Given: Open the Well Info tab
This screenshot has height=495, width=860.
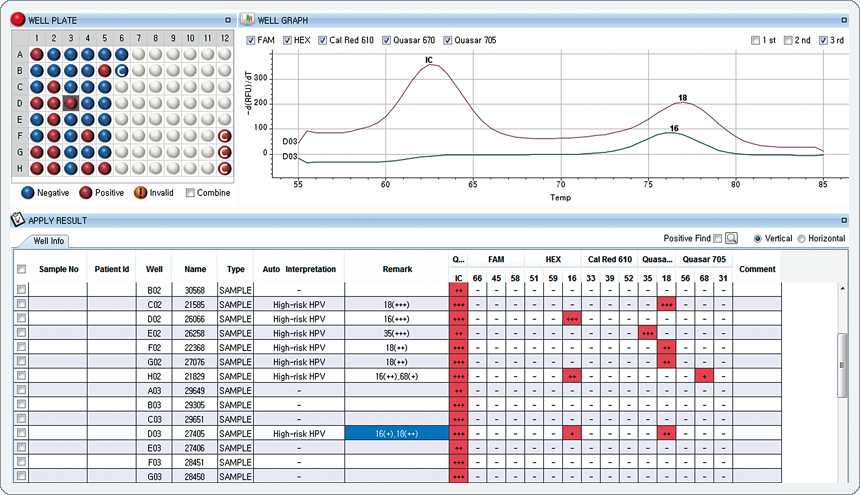Looking at the screenshot, I should click(49, 241).
